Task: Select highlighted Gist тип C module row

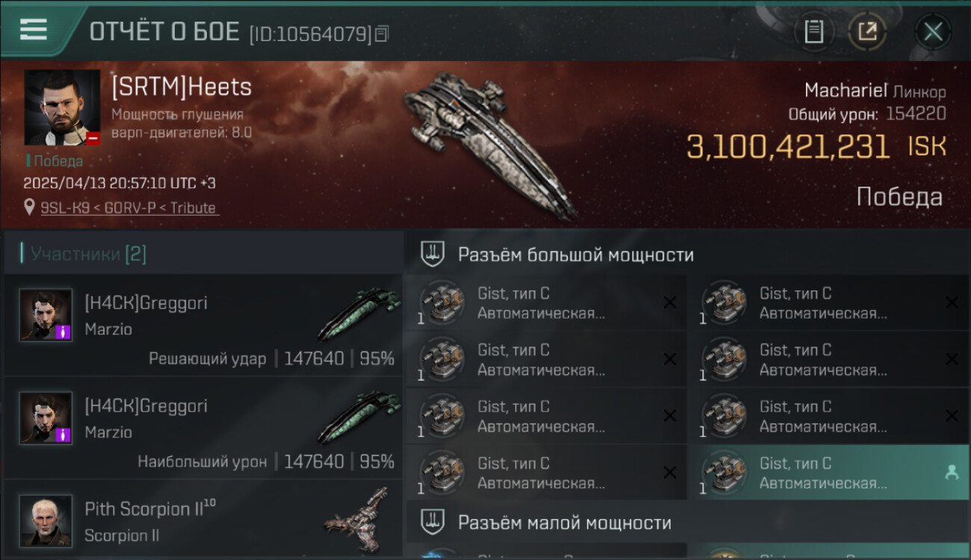Action: (828, 473)
